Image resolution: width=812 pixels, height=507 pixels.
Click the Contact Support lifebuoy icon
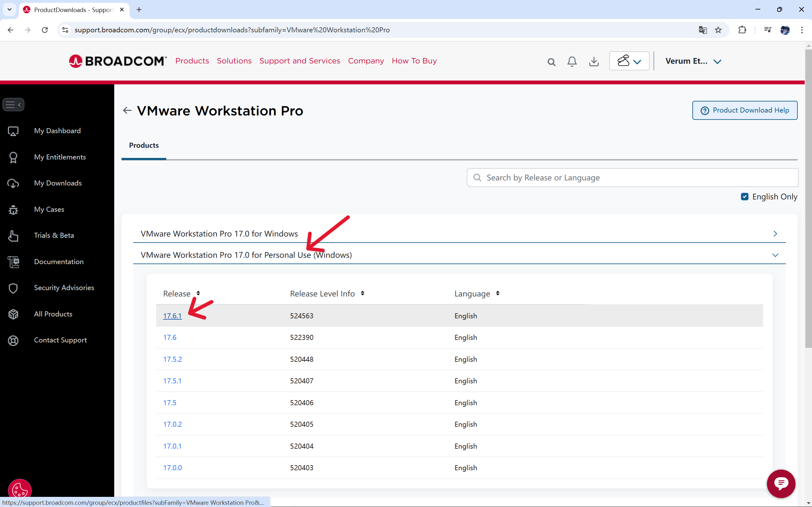(x=13, y=340)
